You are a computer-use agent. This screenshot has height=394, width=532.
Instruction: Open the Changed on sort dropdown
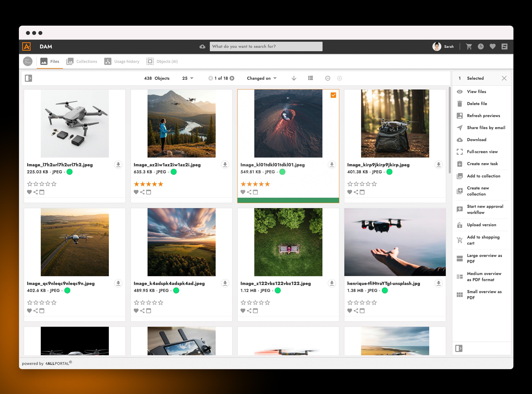point(261,78)
